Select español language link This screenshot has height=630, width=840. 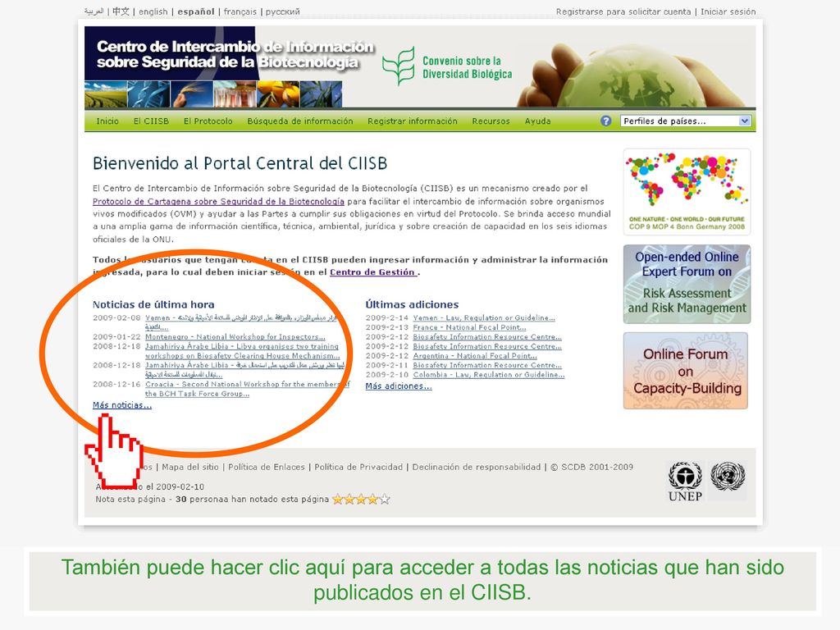pos(196,11)
